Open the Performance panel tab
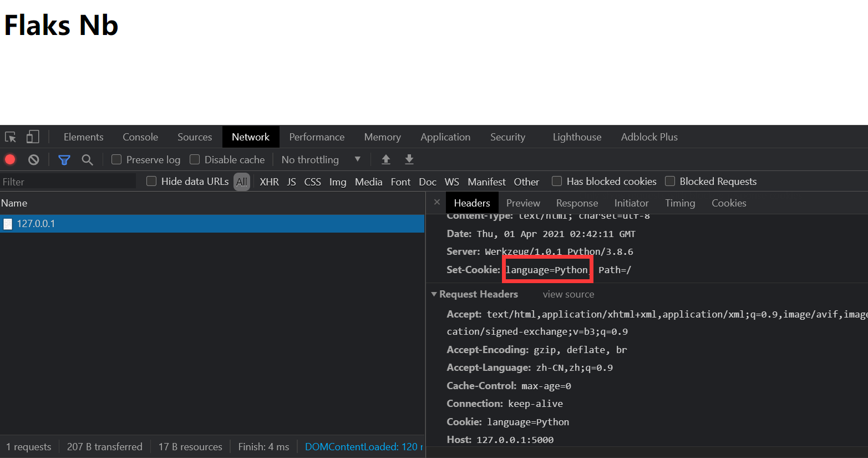 317,137
